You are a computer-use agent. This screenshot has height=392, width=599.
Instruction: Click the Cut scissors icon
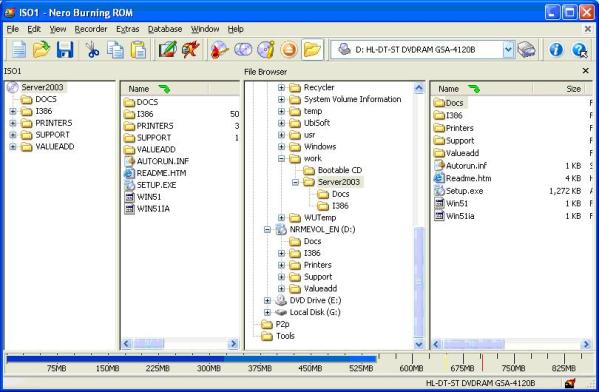(x=92, y=50)
